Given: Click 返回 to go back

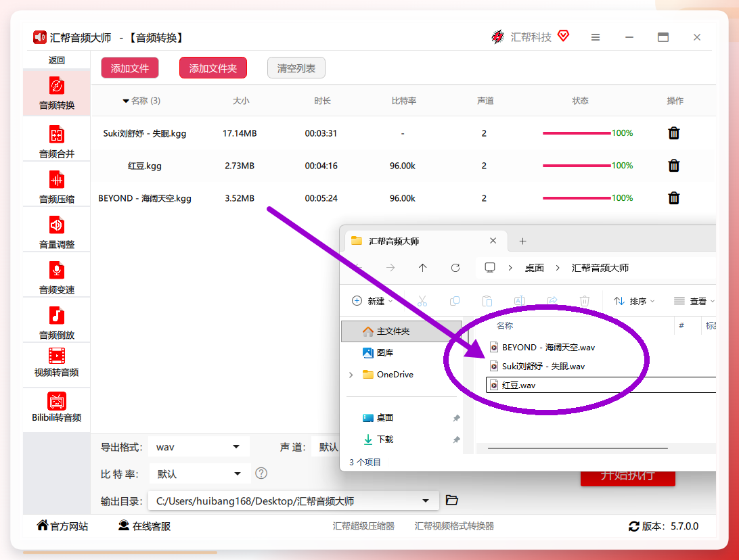Looking at the screenshot, I should click(57, 60).
